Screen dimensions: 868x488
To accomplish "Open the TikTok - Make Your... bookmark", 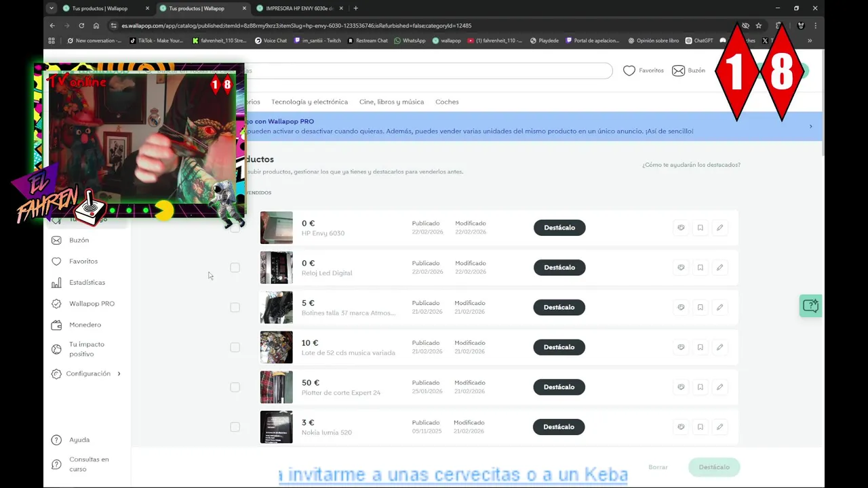I will (155, 41).
